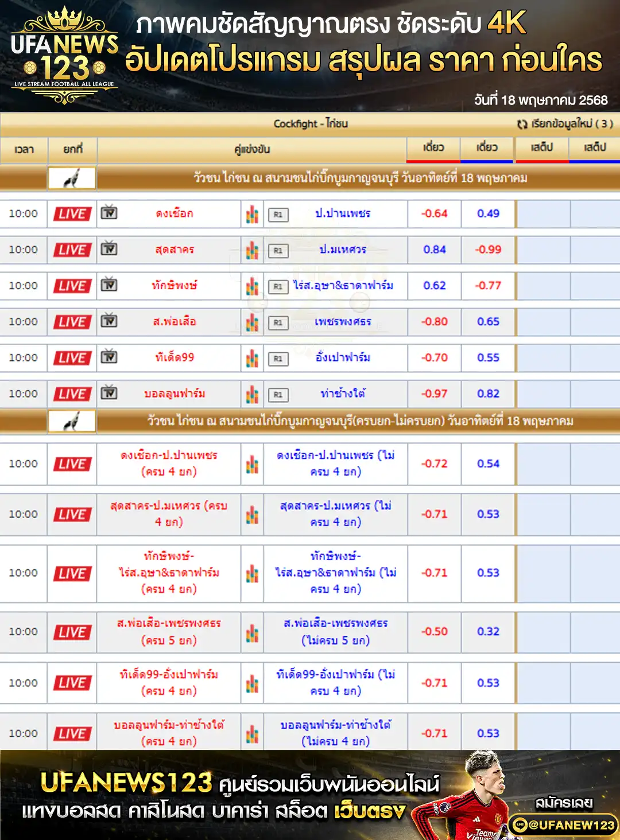Click the LIVE badge for ดงเชือก-ป.ปานเพชร (ครบ 4 ยก)

72,464
